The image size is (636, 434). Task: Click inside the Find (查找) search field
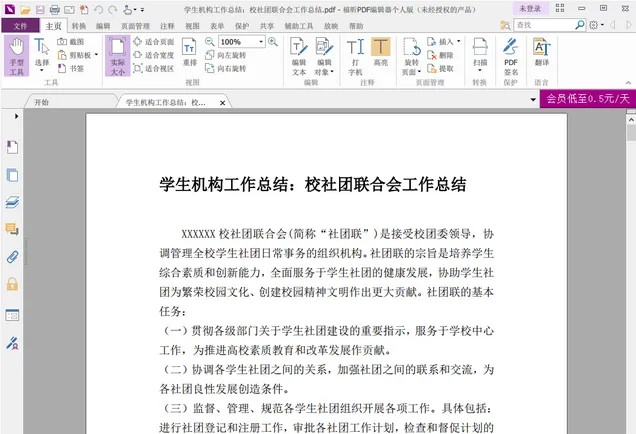coord(544,25)
